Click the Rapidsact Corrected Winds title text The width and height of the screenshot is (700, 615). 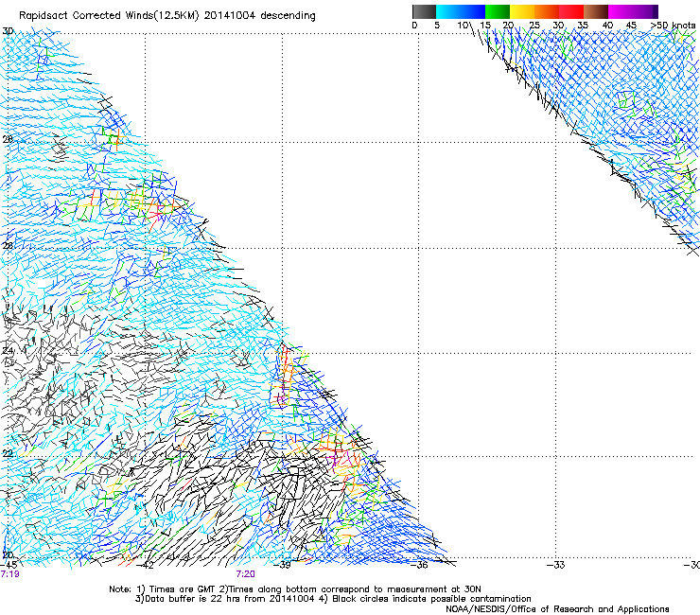point(167,15)
